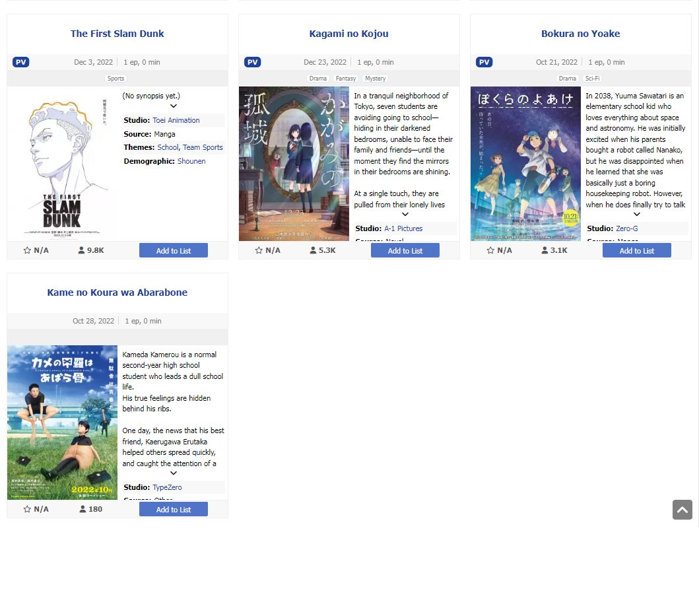Expand The First Slam Dunk synopsis chevron
Screen dimensions: 699x616
click(174, 106)
